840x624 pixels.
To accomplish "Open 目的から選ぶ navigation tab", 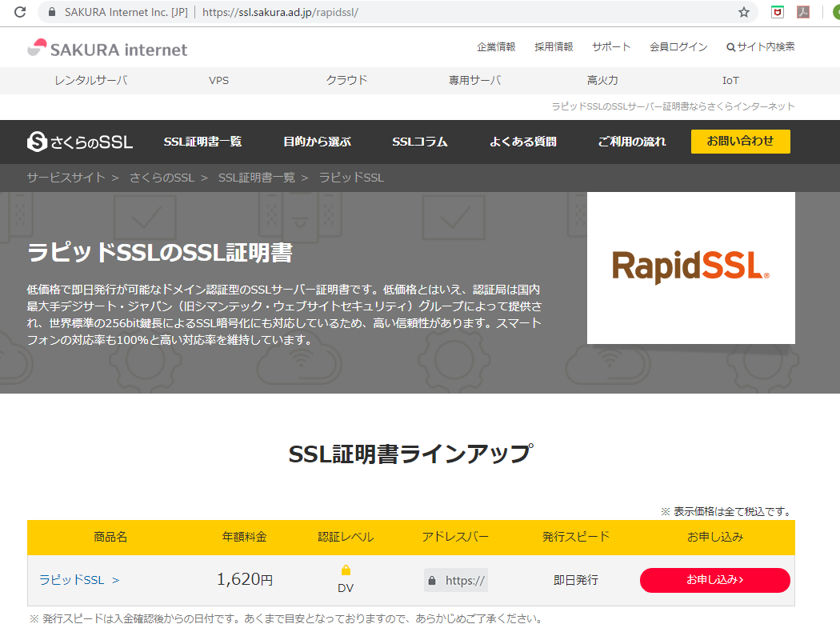I will point(317,142).
